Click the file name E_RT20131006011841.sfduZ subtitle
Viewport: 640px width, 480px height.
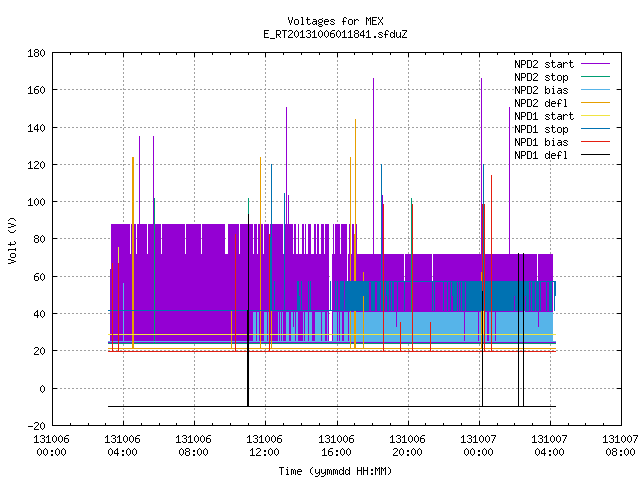click(335, 34)
